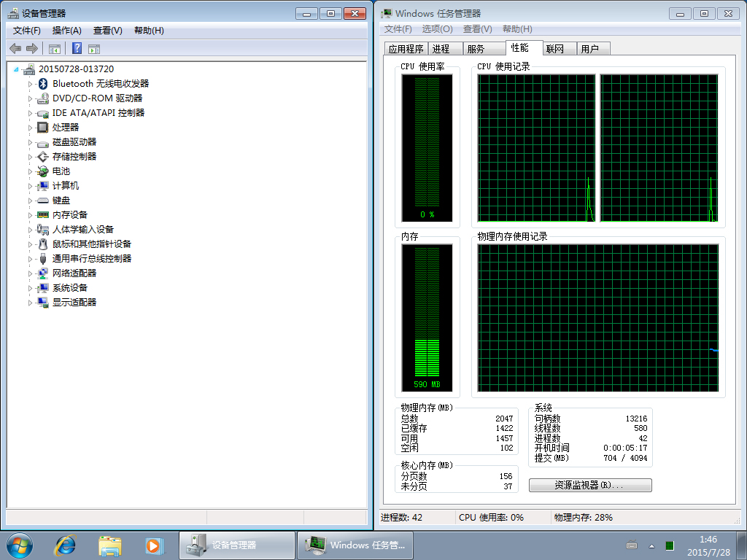This screenshot has width=747, height=560.
Task: Expand the 处理器 node
Action: click(30, 128)
